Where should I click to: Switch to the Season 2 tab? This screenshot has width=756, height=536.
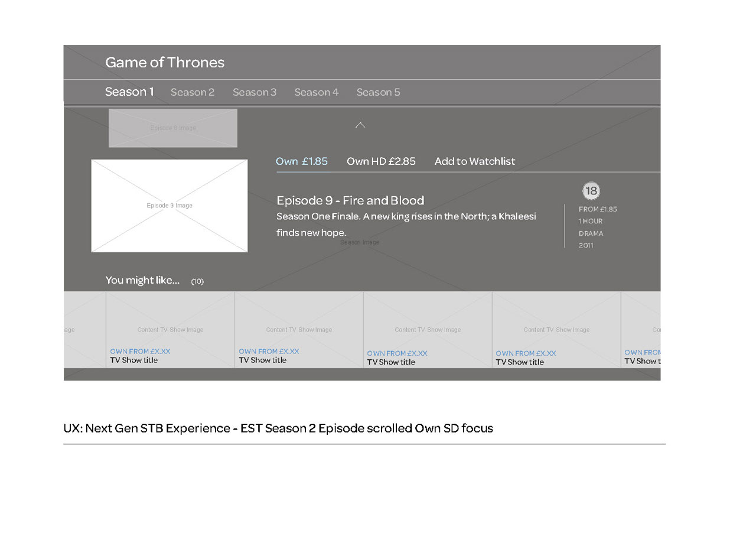pos(193,92)
